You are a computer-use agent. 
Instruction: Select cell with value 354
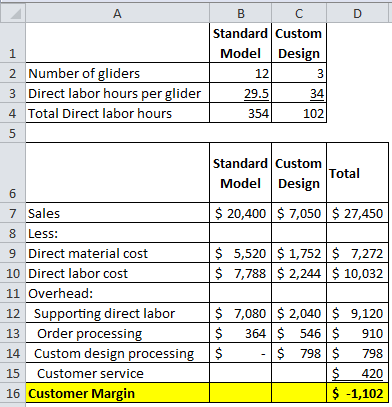click(x=240, y=113)
